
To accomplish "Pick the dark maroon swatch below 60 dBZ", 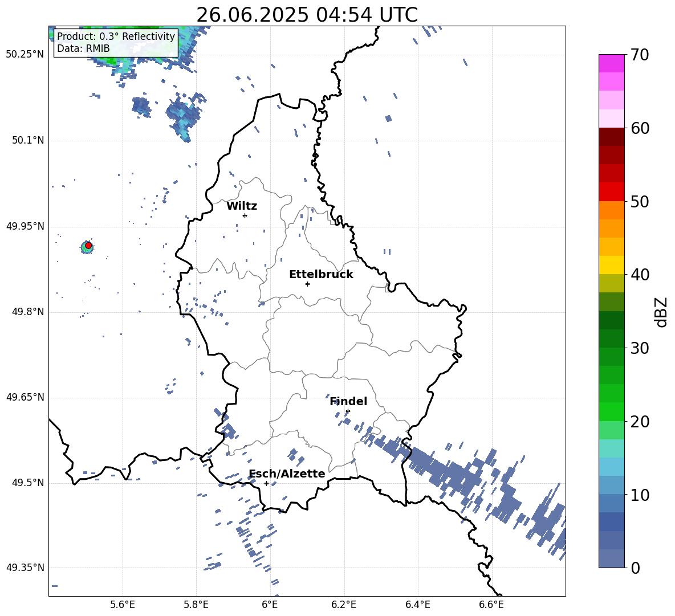I will pyautogui.click(x=612, y=137).
